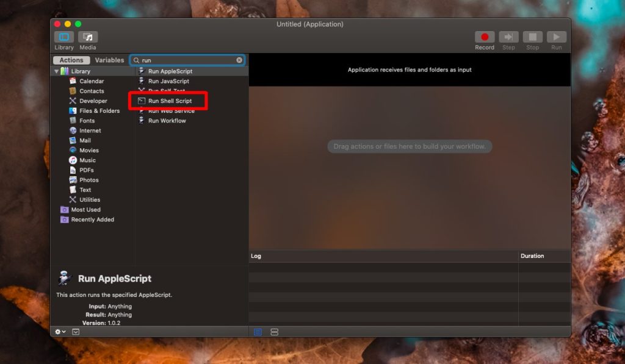Select the Actions tab
The width and height of the screenshot is (625, 364).
pyautogui.click(x=71, y=60)
